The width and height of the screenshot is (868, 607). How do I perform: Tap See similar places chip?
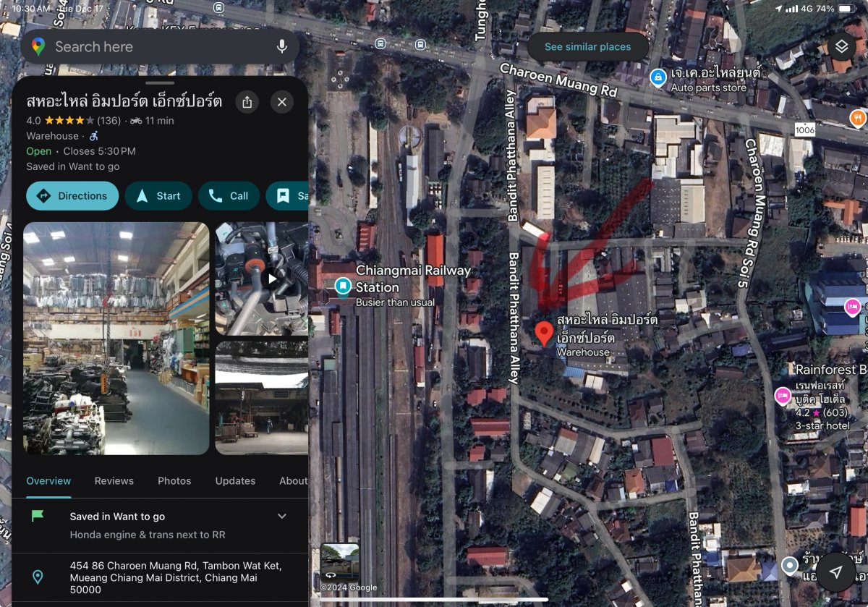[587, 47]
